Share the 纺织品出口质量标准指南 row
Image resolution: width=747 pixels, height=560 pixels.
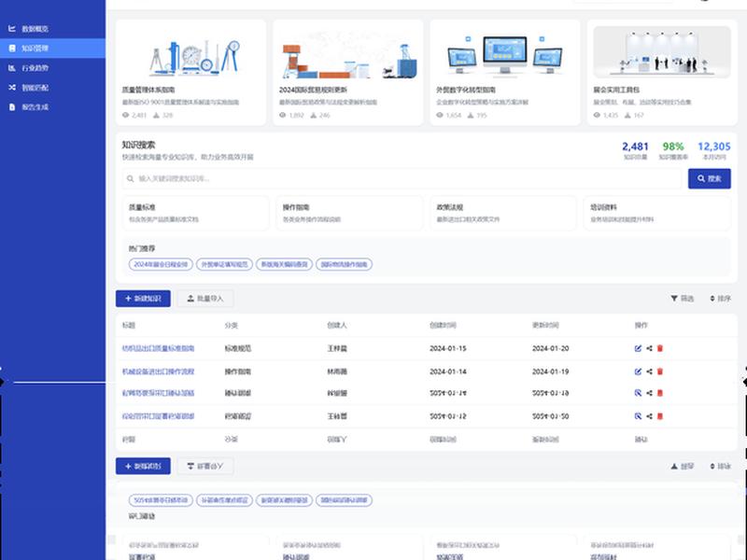[x=649, y=348]
